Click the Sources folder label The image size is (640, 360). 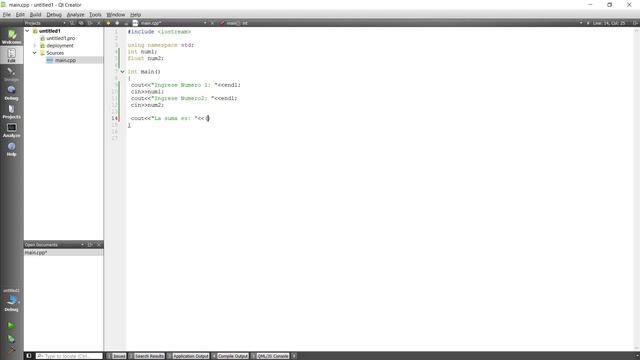pyautogui.click(x=55, y=53)
